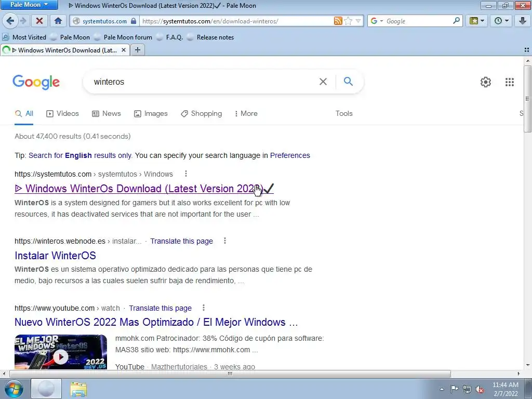Switch to the News results tab
The width and height of the screenshot is (532, 399).
coord(106,114)
